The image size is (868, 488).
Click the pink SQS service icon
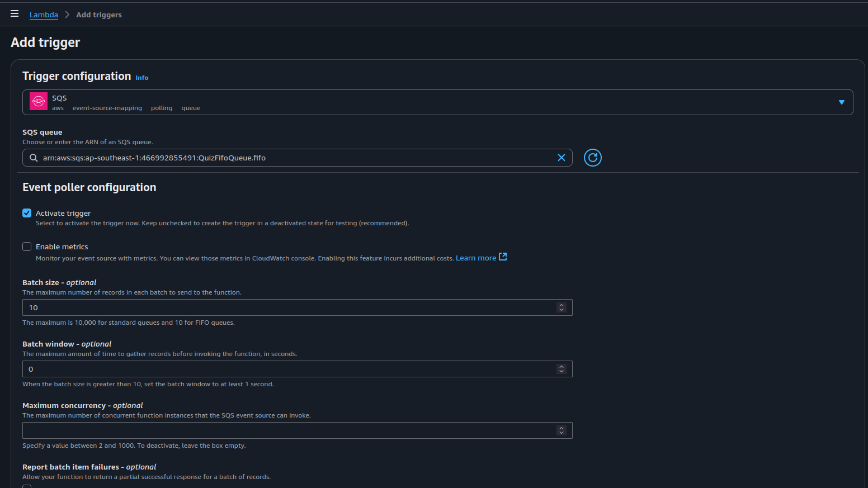click(39, 101)
